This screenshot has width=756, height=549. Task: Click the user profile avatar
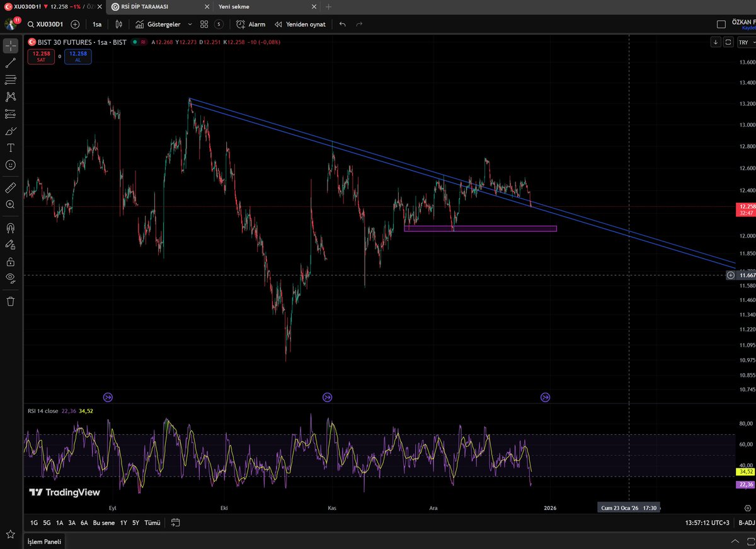point(11,24)
